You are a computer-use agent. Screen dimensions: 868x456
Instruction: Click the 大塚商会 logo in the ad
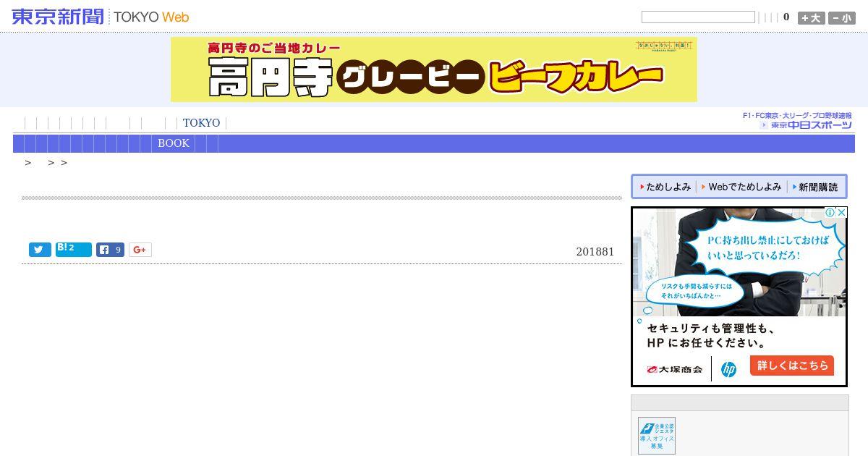click(675, 369)
